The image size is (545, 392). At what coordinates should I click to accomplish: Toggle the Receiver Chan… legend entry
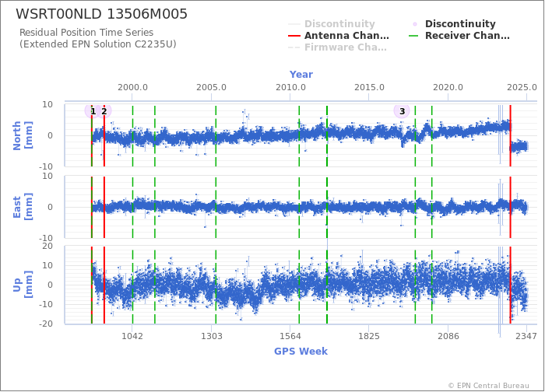459,36
